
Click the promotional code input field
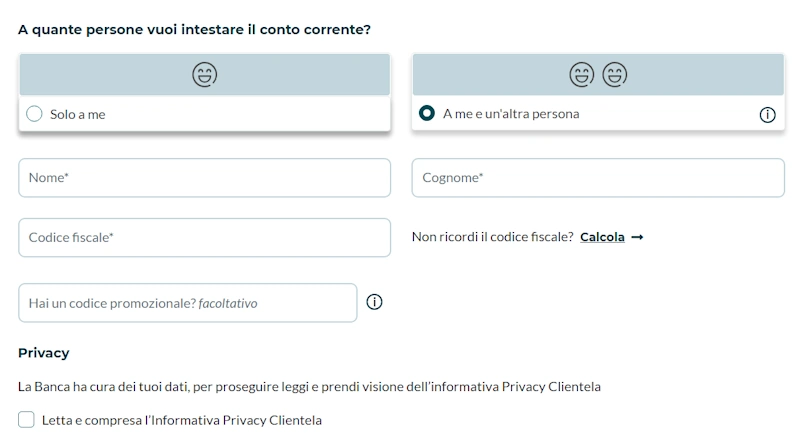pos(187,303)
